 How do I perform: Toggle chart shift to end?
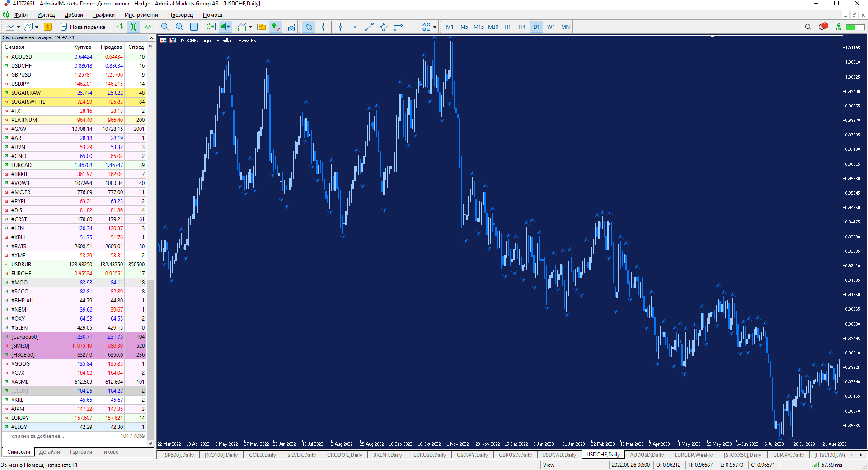[225, 27]
